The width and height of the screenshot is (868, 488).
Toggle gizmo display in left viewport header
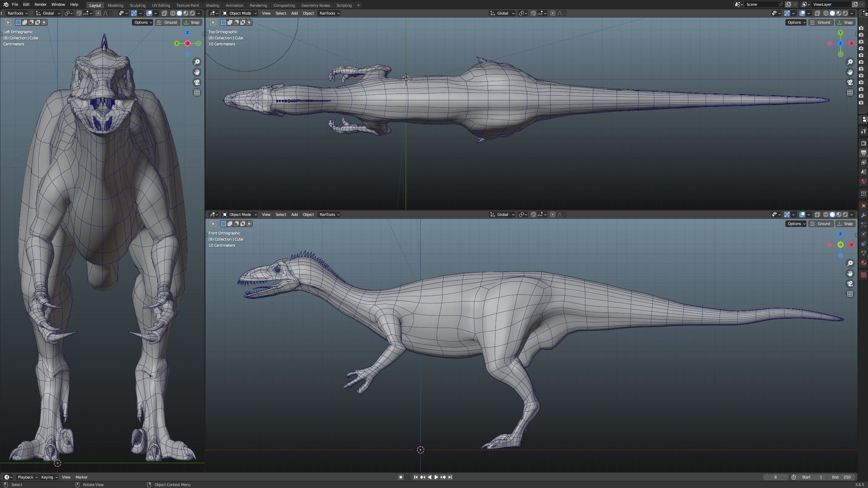[x=134, y=13]
